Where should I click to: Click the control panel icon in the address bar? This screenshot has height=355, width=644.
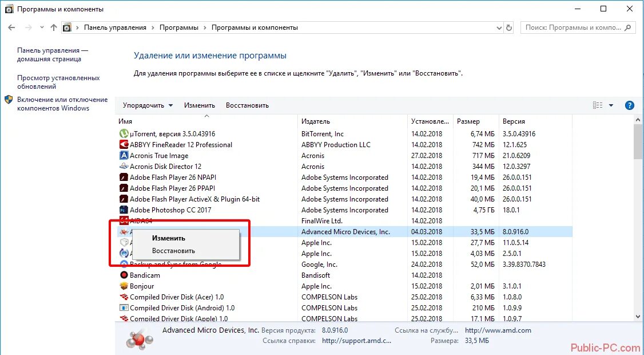pos(67,27)
